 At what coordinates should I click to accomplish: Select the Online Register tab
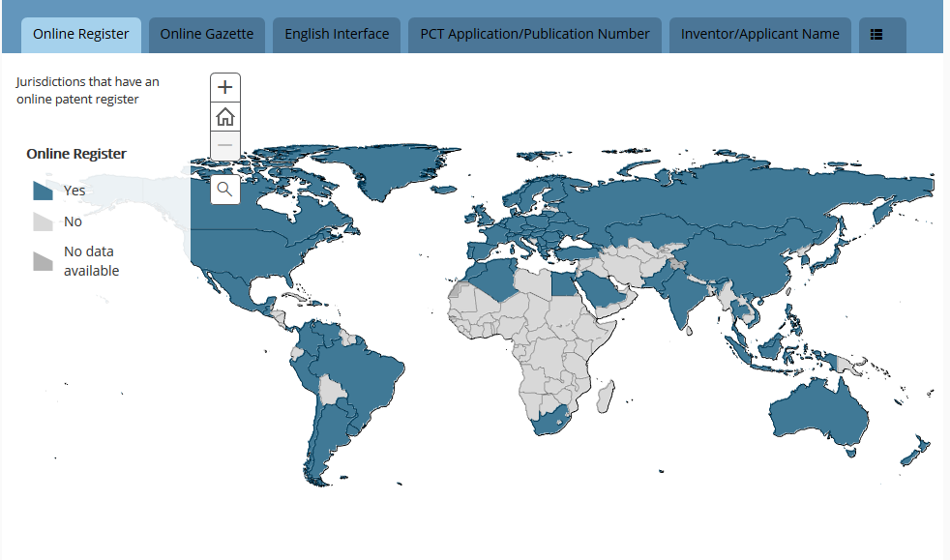[81, 33]
